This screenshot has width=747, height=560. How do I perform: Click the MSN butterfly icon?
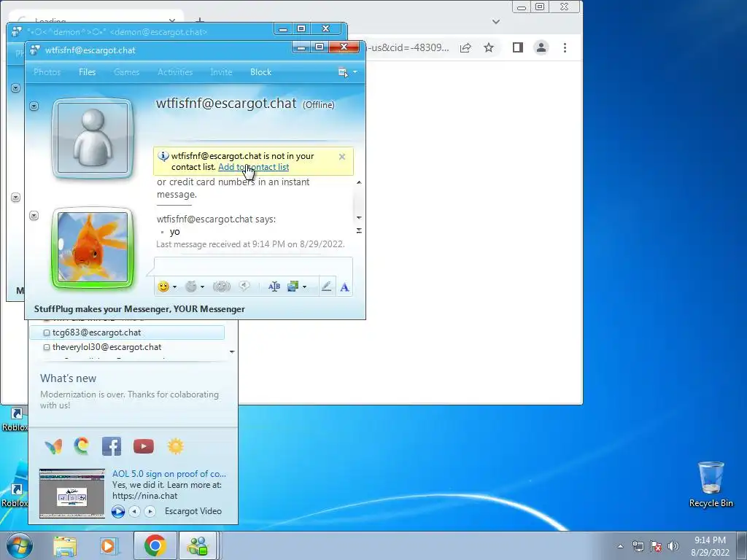coord(53,446)
